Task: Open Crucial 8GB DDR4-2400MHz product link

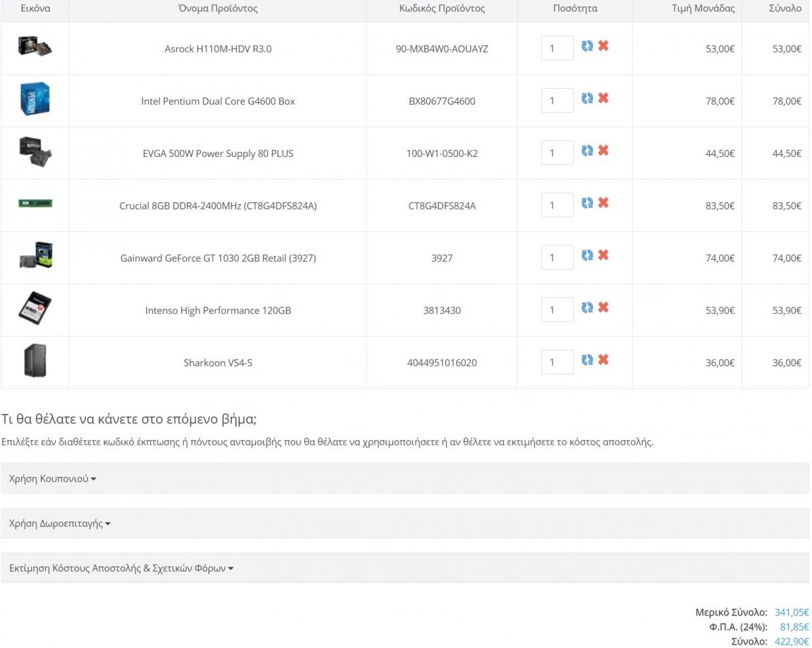Action: coord(218,206)
